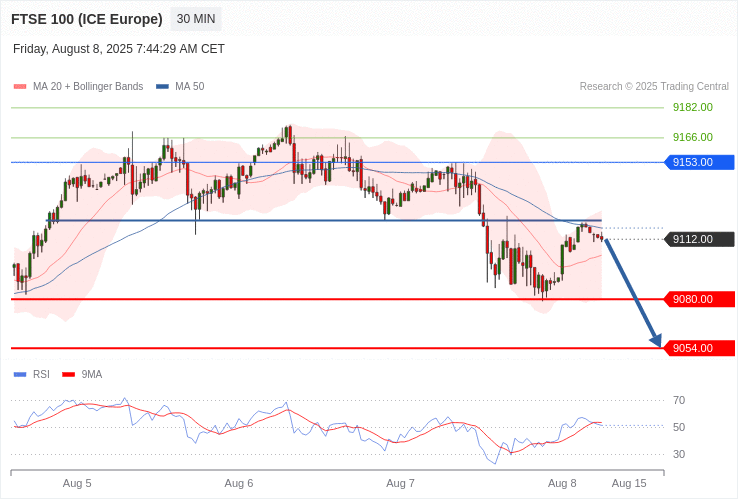Click the red 9080.00 support price tag
This screenshot has height=500, width=738.
coord(699,299)
